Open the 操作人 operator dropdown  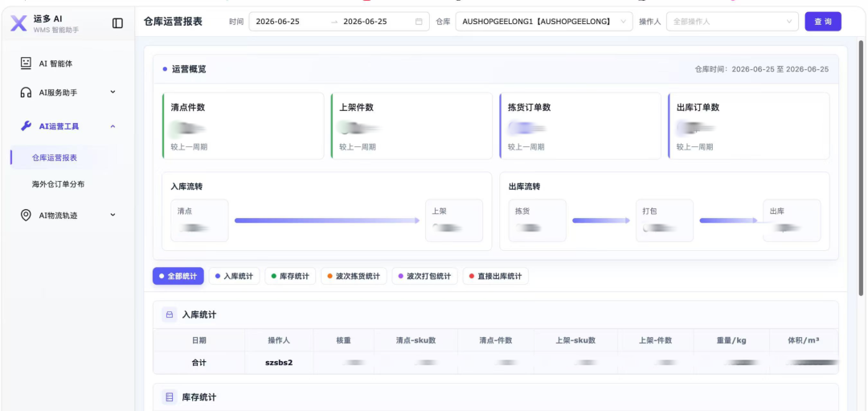click(732, 22)
